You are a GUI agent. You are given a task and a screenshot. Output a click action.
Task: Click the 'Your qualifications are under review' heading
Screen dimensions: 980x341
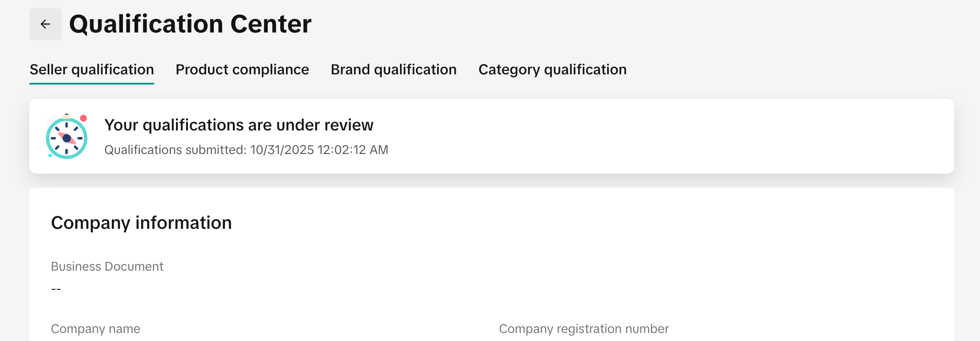pos(239,125)
